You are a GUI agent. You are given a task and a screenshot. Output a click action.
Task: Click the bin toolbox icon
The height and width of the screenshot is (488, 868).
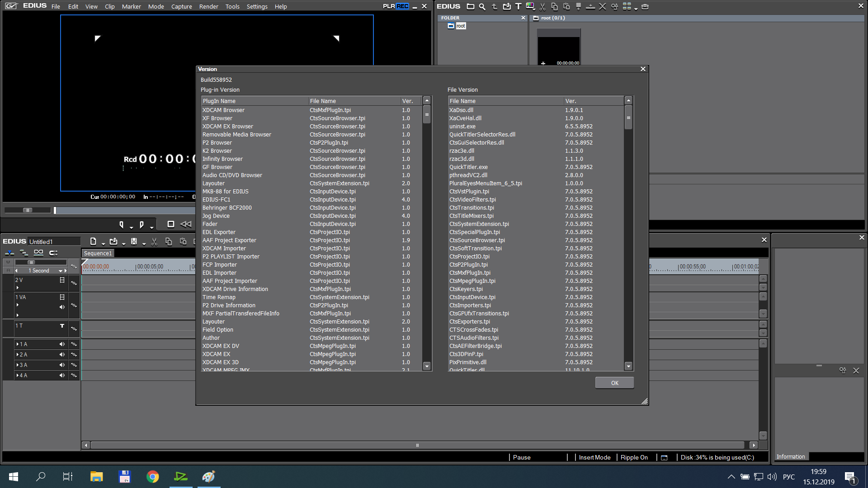tap(645, 7)
